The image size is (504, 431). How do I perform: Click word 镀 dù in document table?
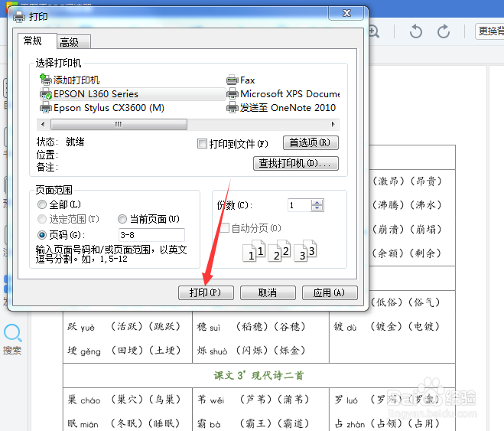(345, 327)
